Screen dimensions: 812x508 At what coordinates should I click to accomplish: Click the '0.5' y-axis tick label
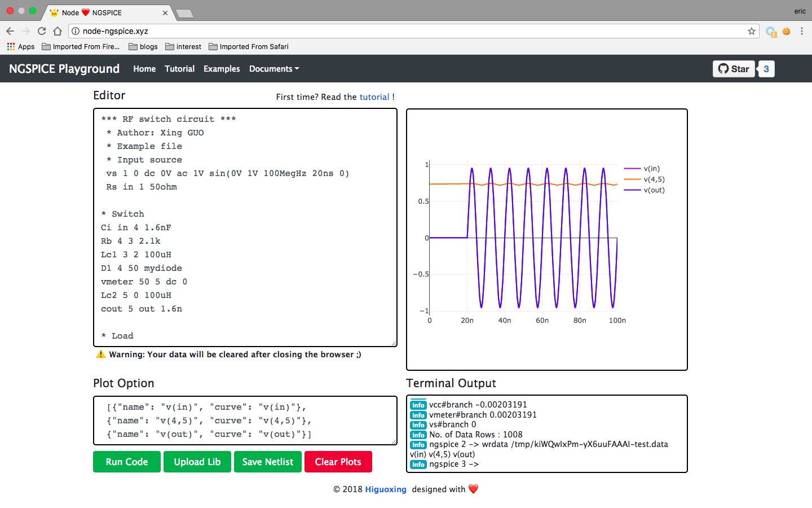tap(423, 202)
